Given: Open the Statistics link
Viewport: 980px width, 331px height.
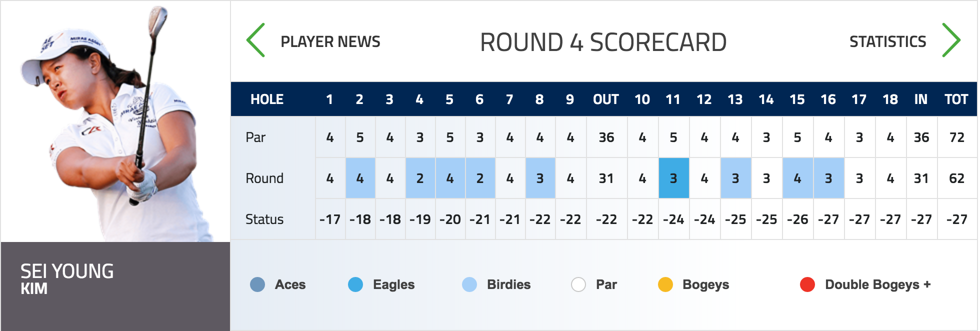Looking at the screenshot, I should (887, 41).
